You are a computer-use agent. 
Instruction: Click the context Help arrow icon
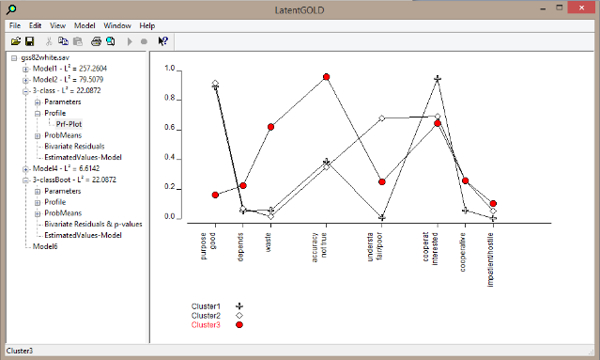(x=163, y=41)
